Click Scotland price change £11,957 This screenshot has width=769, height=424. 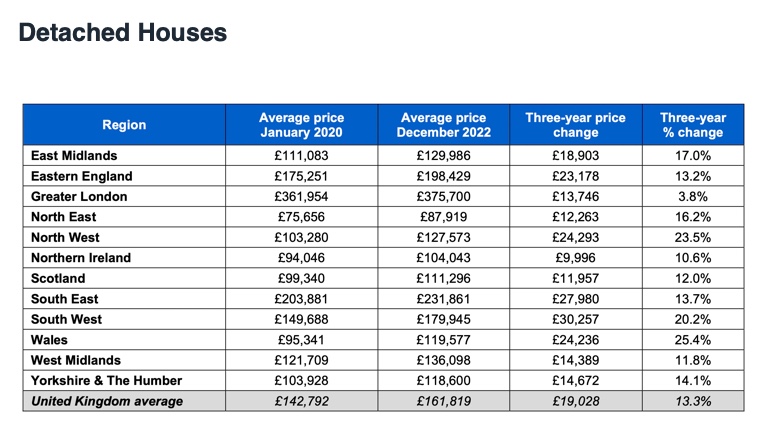click(576, 278)
